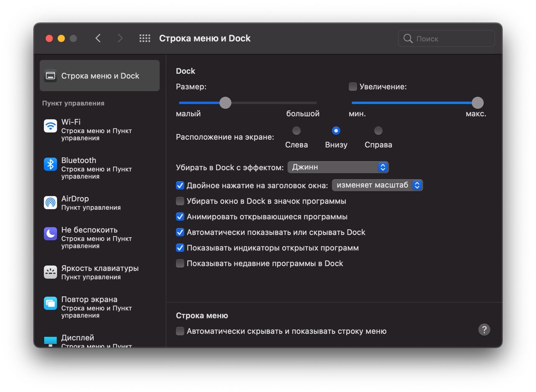This screenshot has height=392, width=536.
Task: Enable Убирать окно в Dock в значок программы
Action: pos(180,201)
